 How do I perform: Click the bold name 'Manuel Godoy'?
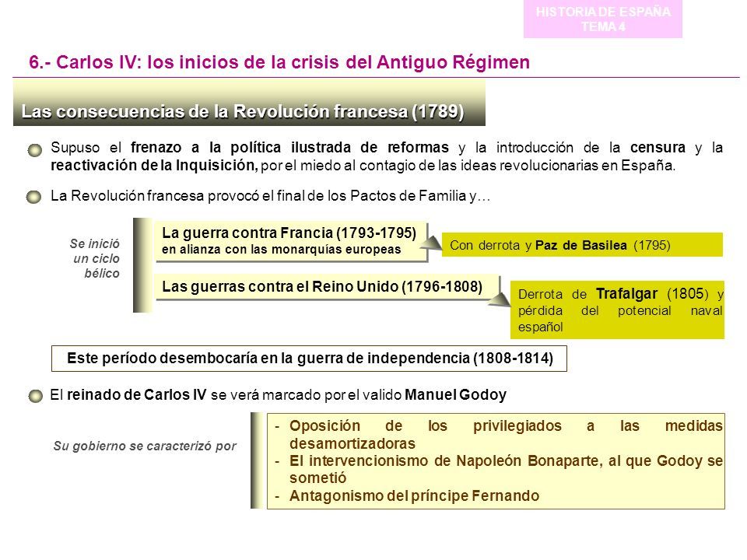(x=455, y=395)
